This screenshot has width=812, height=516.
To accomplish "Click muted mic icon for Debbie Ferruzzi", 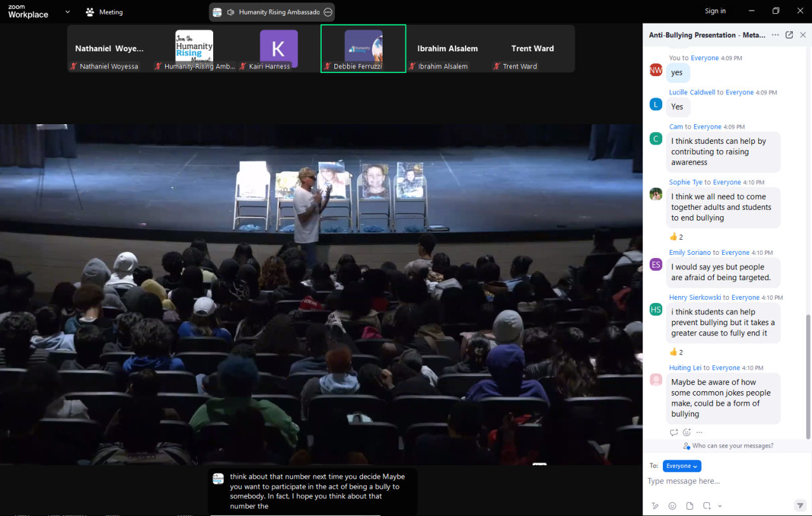I will (328, 67).
